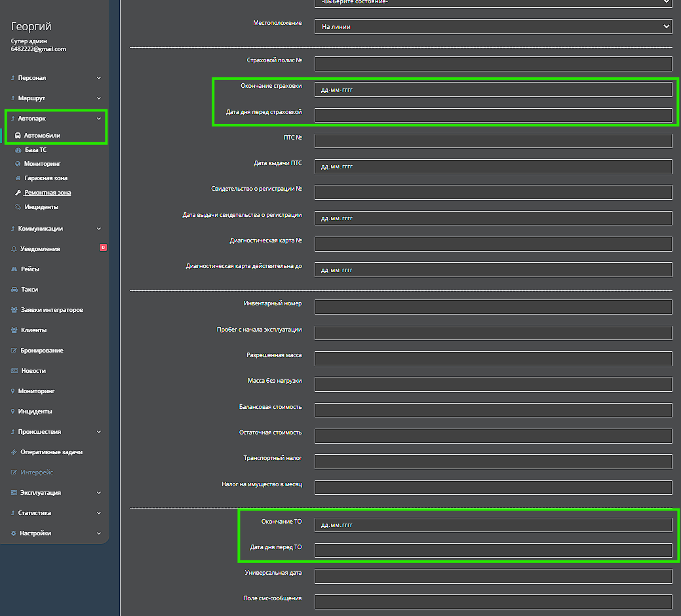Viewport: 681px width, 616px height.
Task: Collapse the Автопарк section chevron
Action: pos(99,119)
